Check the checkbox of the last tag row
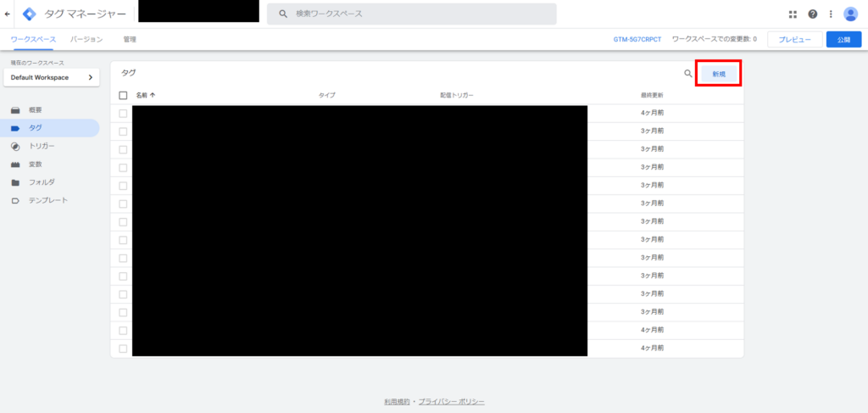 point(123,349)
